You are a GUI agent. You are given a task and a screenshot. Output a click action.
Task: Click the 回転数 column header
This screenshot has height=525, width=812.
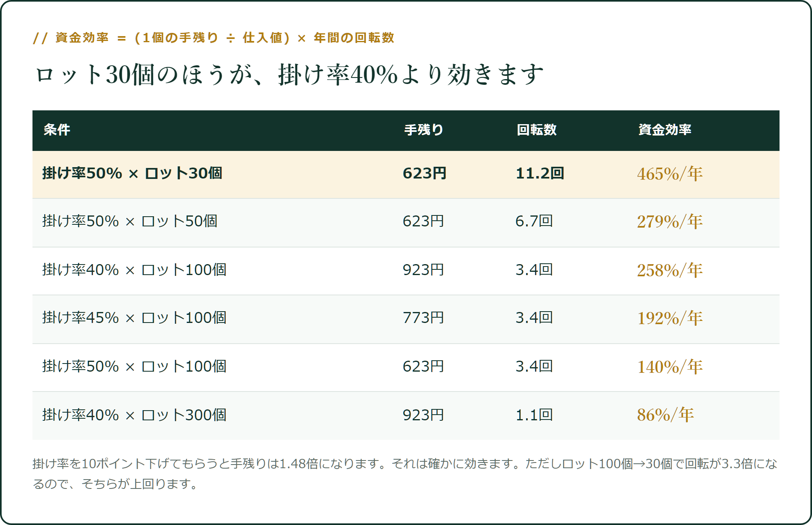pos(536,130)
